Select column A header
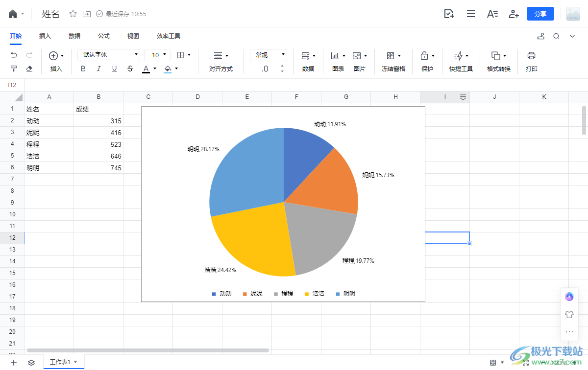 (49, 97)
